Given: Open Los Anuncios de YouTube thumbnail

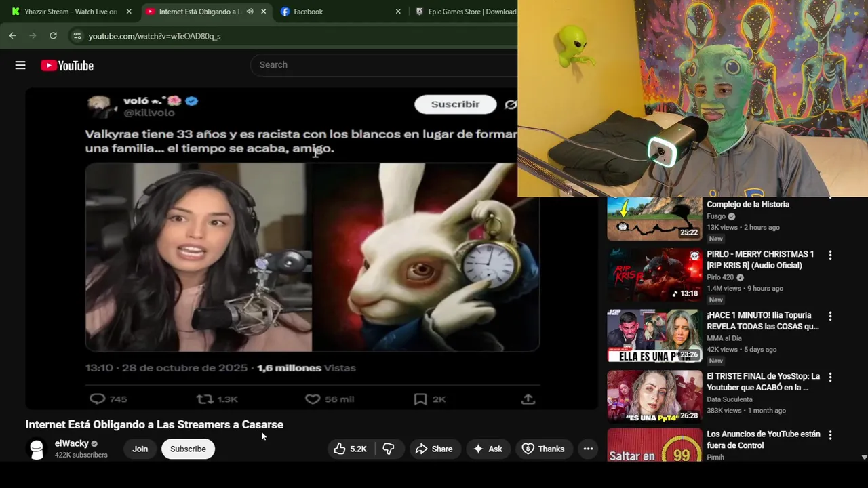Looking at the screenshot, I should [x=654, y=445].
